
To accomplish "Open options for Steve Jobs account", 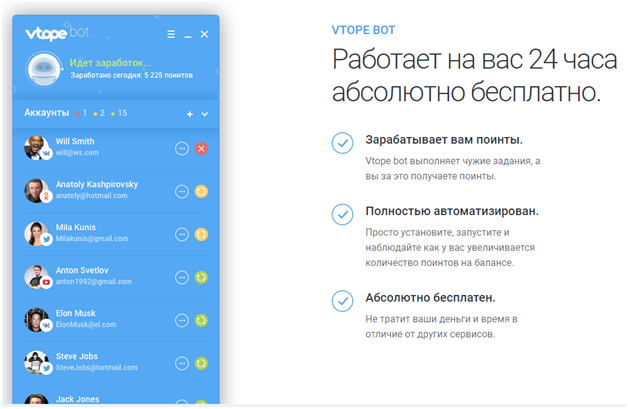I will [182, 363].
